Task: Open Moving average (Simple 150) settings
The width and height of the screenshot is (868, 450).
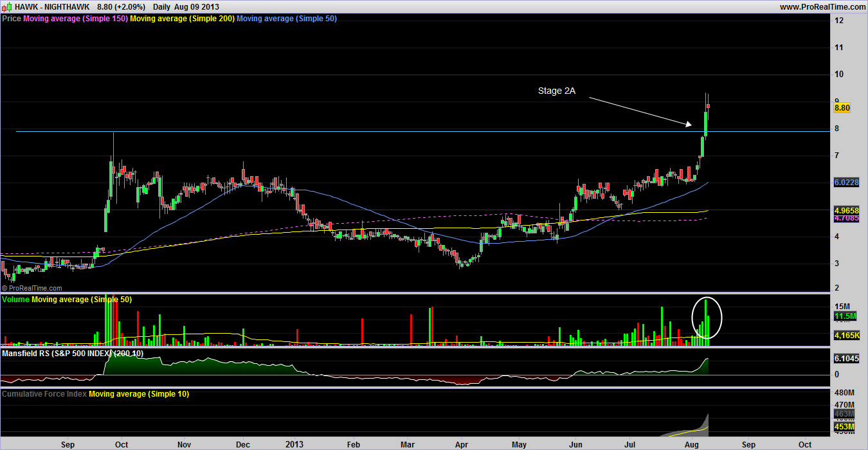Action: click(75, 19)
